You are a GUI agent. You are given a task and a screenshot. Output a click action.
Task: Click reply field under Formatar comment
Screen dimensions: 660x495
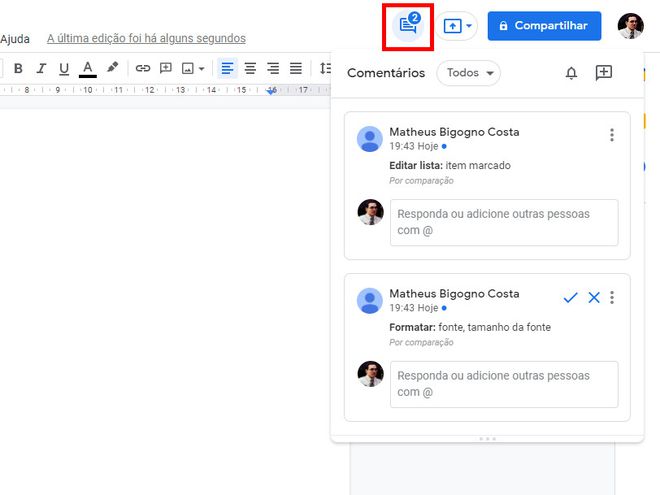coord(504,384)
